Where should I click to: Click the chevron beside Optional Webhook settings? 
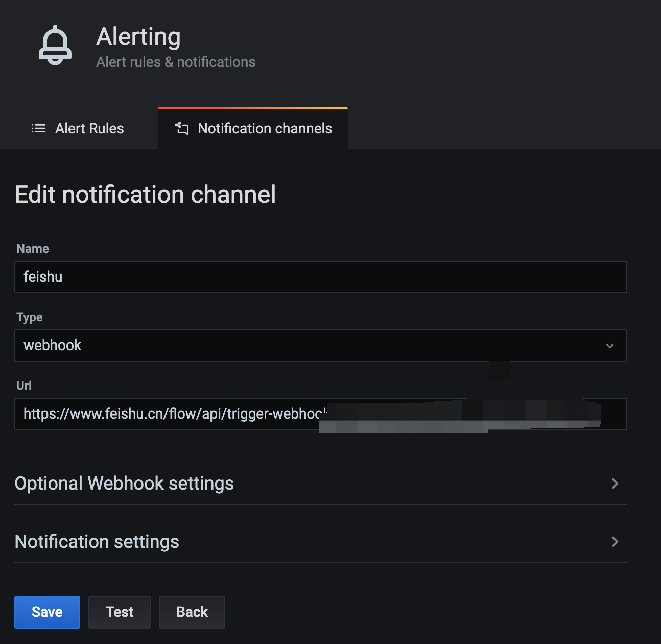(x=615, y=484)
